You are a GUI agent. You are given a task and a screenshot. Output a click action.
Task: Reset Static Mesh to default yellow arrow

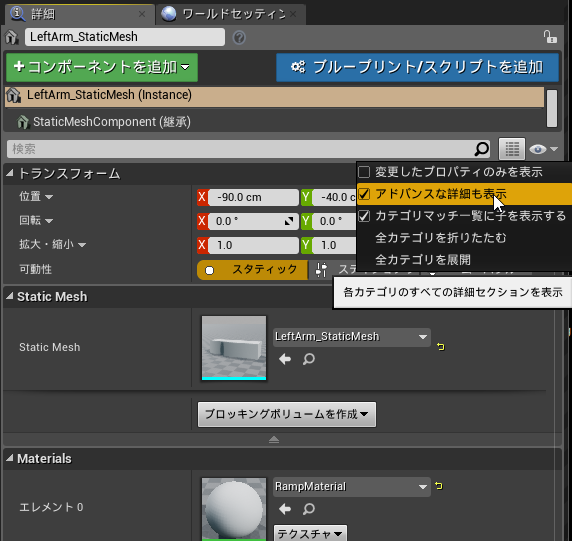coord(441,346)
